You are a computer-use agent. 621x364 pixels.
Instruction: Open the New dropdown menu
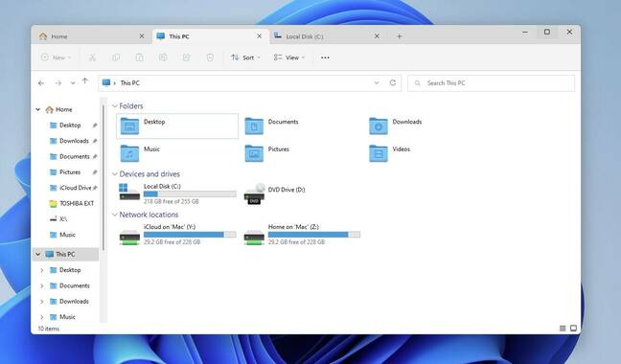57,57
